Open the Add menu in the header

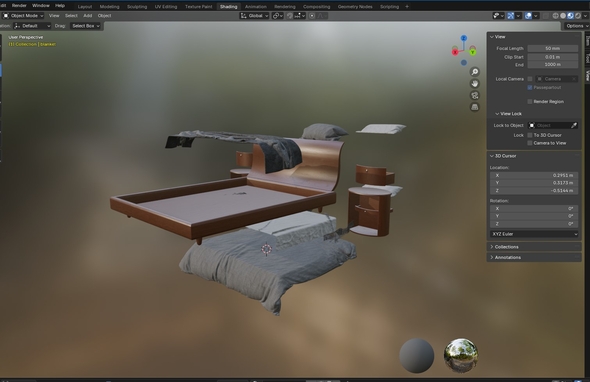pyautogui.click(x=88, y=16)
